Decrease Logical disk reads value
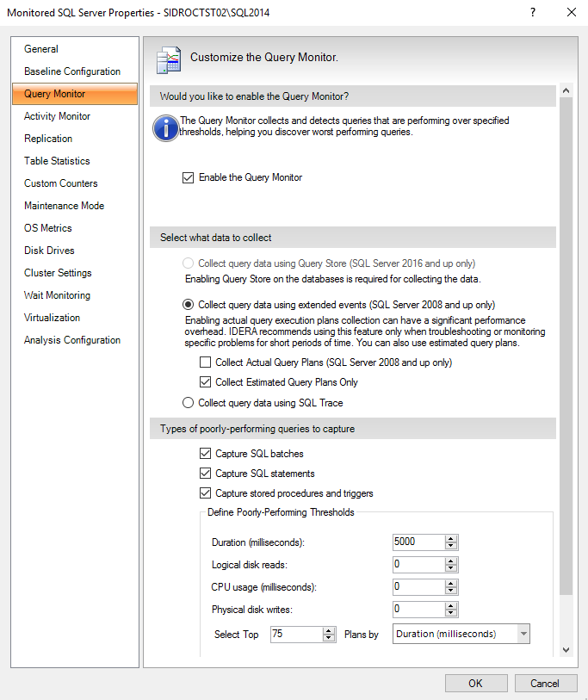588x700 pixels. (451, 568)
